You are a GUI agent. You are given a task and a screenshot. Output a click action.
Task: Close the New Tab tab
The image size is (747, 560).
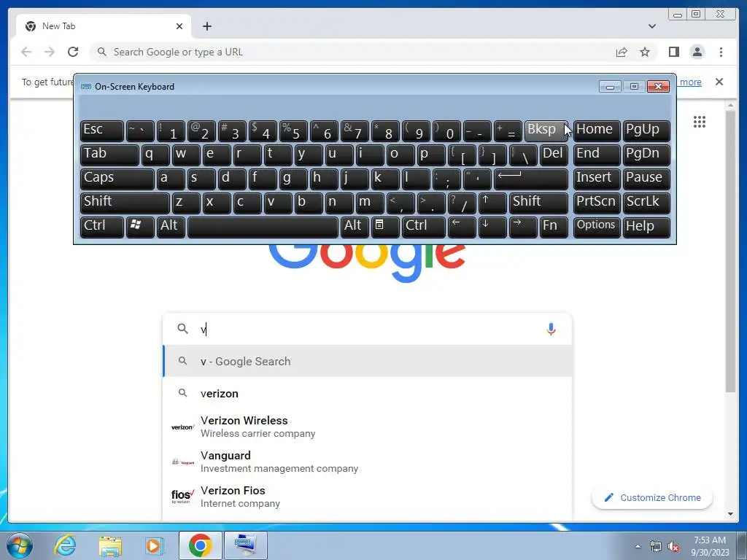point(179,26)
